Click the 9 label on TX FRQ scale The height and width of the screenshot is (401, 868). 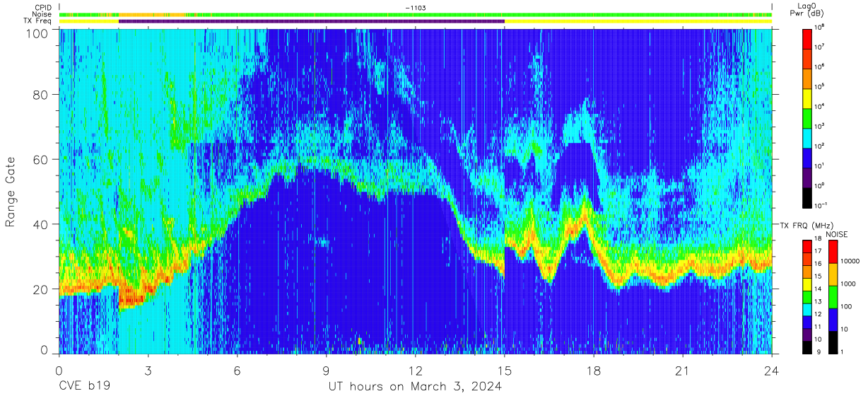[818, 351]
